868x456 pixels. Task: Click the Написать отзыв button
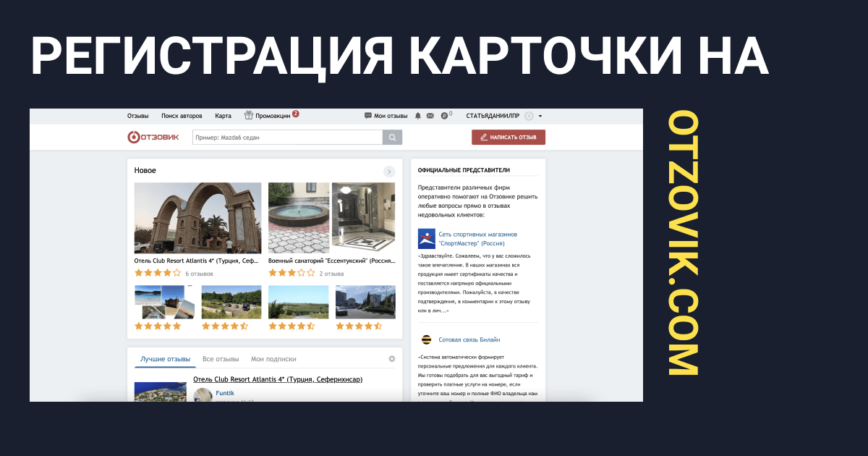(509, 137)
